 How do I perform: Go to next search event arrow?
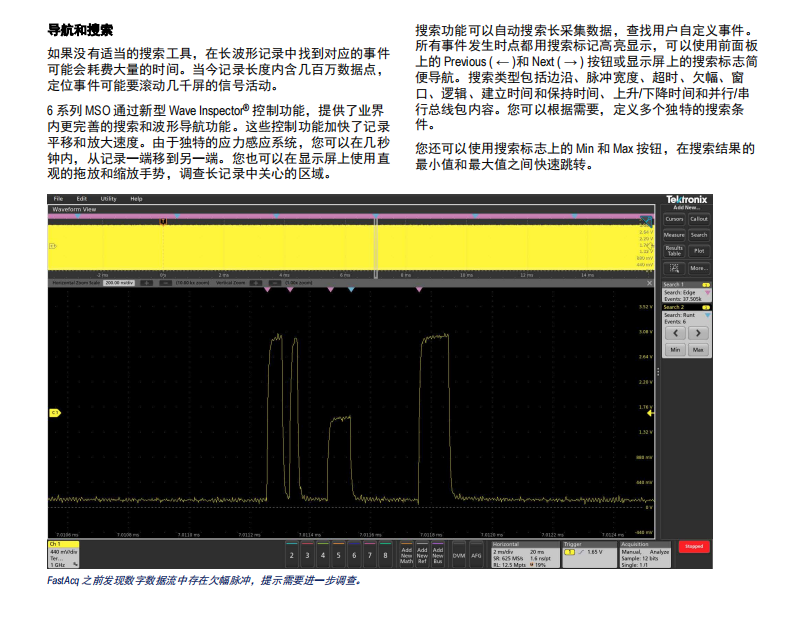[x=698, y=333]
